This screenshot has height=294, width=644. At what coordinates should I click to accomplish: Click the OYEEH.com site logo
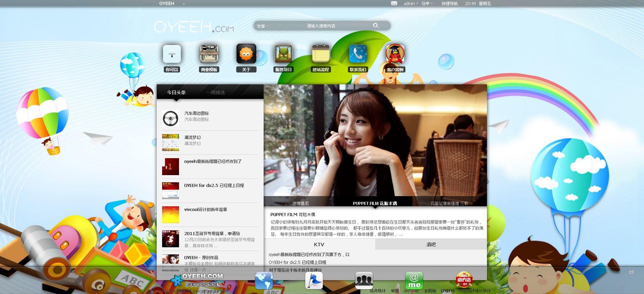point(194,26)
